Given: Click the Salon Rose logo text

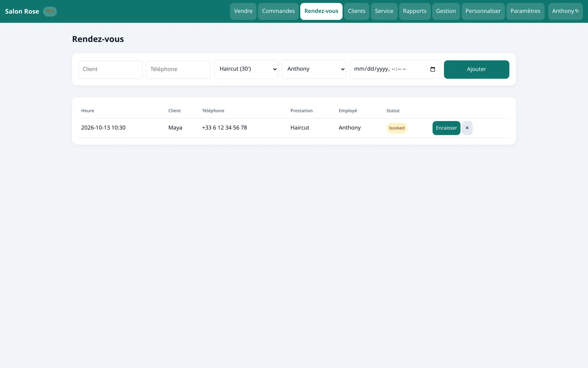Looking at the screenshot, I should pyautogui.click(x=22, y=11).
